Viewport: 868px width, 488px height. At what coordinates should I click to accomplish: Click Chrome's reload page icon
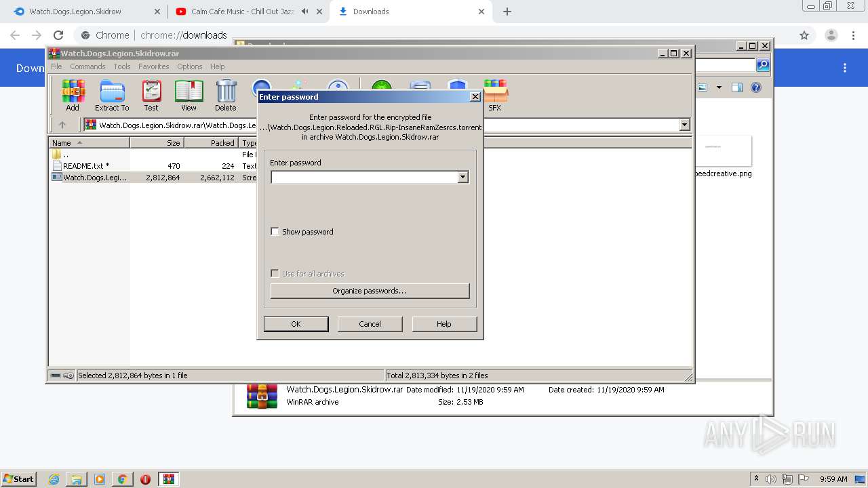pyautogui.click(x=58, y=35)
